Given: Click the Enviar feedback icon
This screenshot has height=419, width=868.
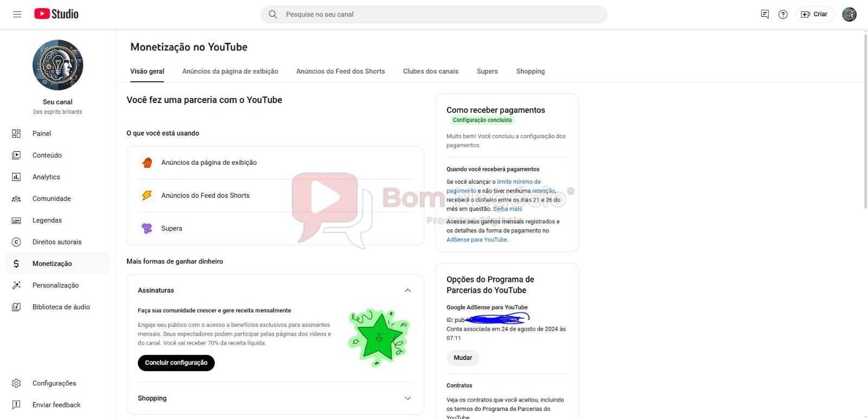Looking at the screenshot, I should [16, 405].
